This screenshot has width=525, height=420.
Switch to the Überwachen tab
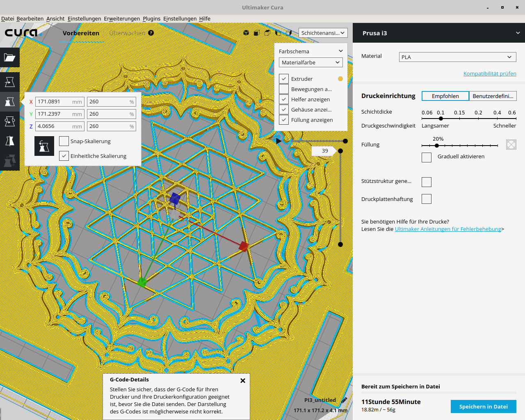pos(127,33)
